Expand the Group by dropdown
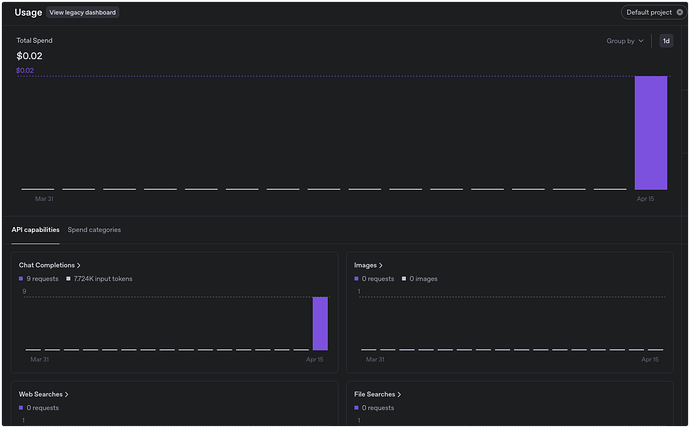The width and height of the screenshot is (690, 427). pyautogui.click(x=625, y=41)
